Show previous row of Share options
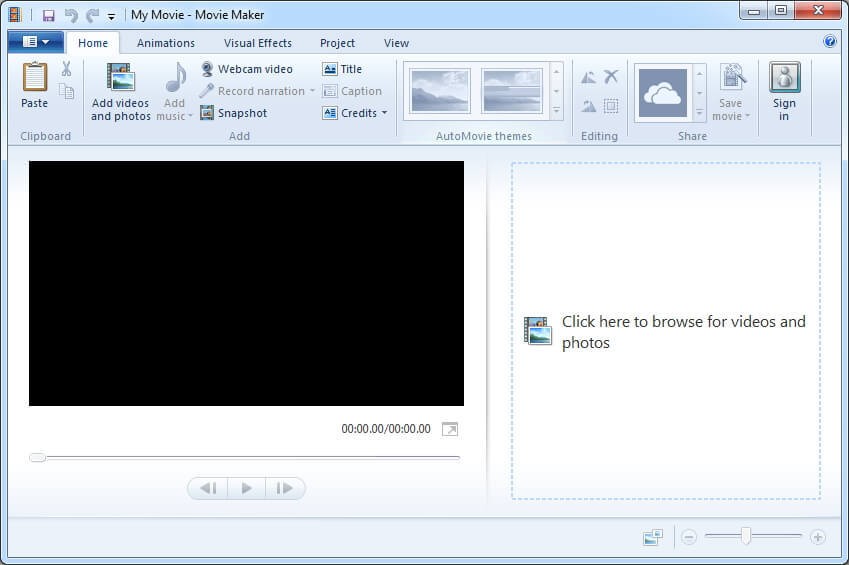This screenshot has width=849, height=565. click(699, 73)
